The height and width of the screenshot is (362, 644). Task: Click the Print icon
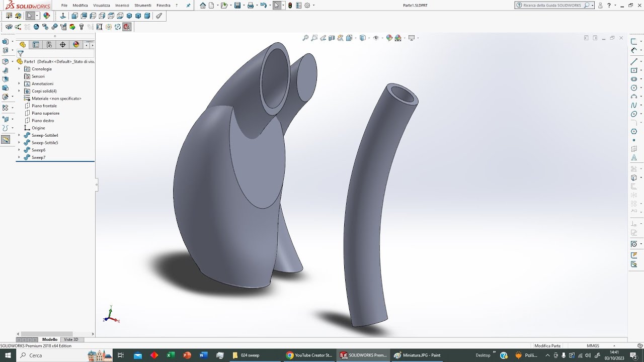click(x=250, y=5)
